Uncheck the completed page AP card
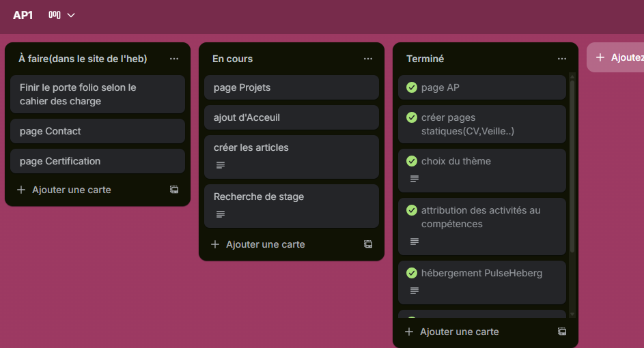 (412, 87)
